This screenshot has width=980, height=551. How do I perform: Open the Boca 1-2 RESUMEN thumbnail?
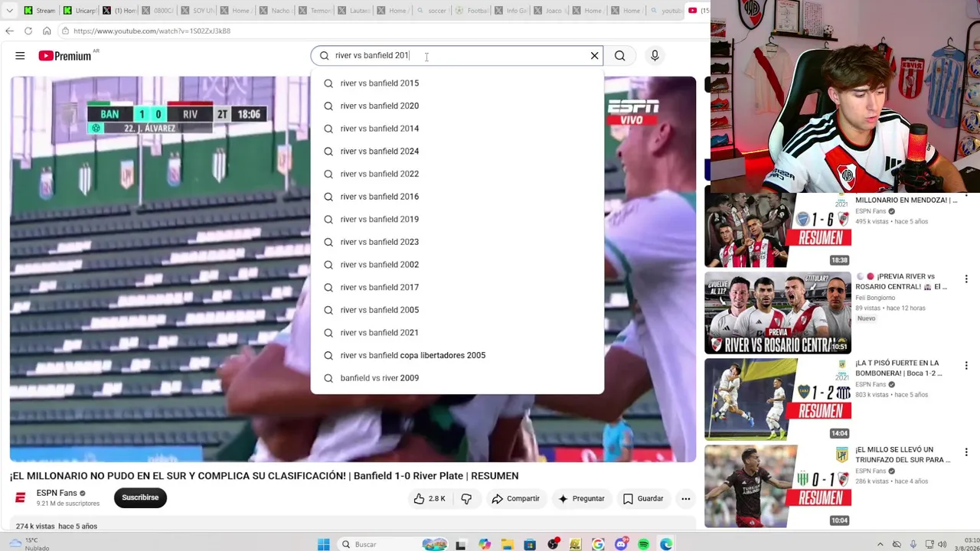pos(777,399)
